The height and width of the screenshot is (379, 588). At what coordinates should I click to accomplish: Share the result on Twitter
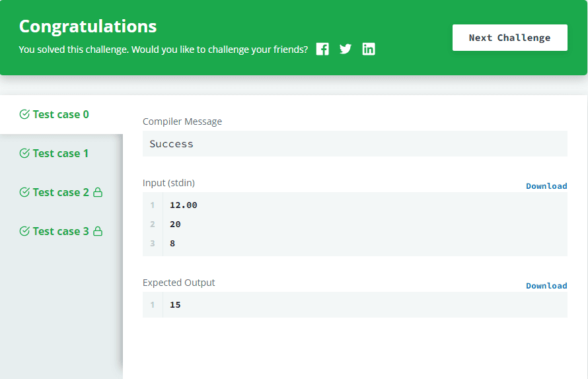tap(346, 49)
